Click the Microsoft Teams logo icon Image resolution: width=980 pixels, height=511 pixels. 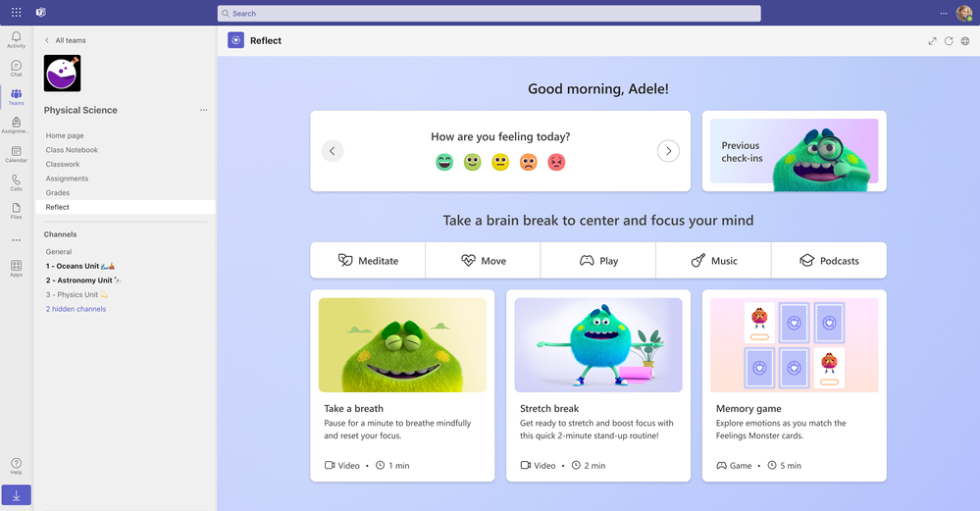tap(40, 13)
